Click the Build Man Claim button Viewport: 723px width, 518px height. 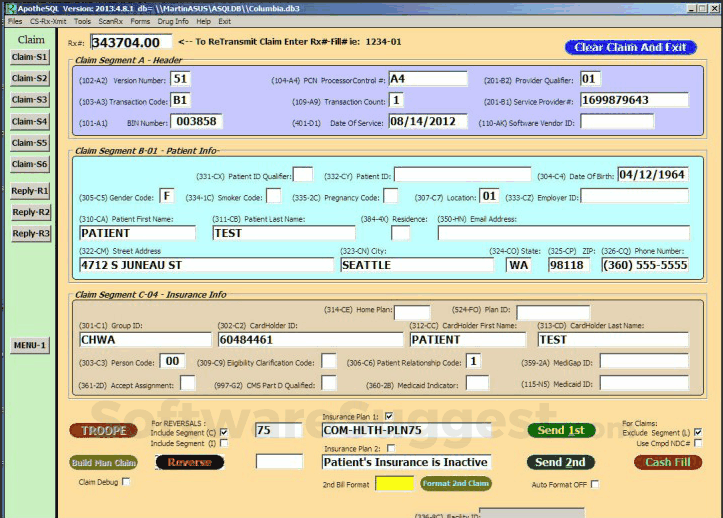(x=103, y=462)
